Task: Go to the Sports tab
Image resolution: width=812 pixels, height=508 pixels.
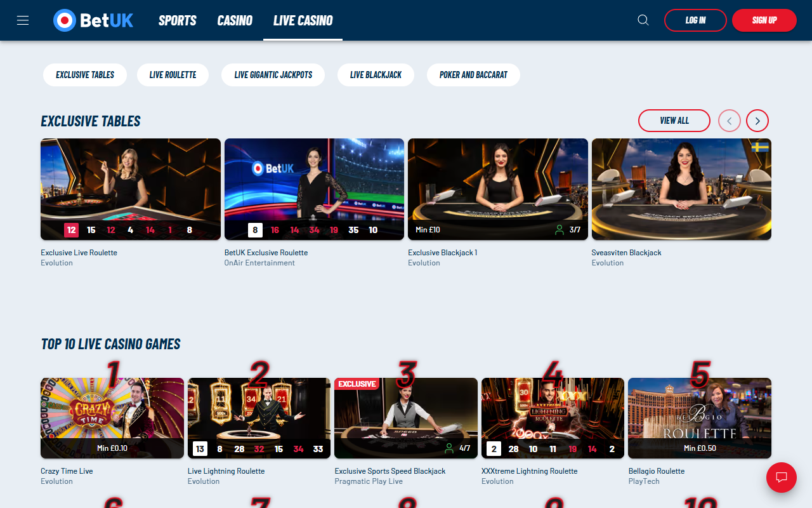Action: [x=178, y=20]
